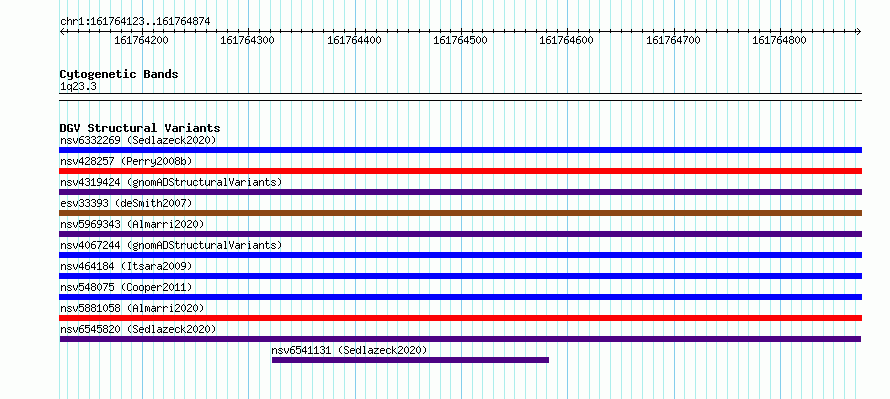Click the blue nsv4067244 variant bar
The height and width of the screenshot is (399, 890).
(460, 255)
